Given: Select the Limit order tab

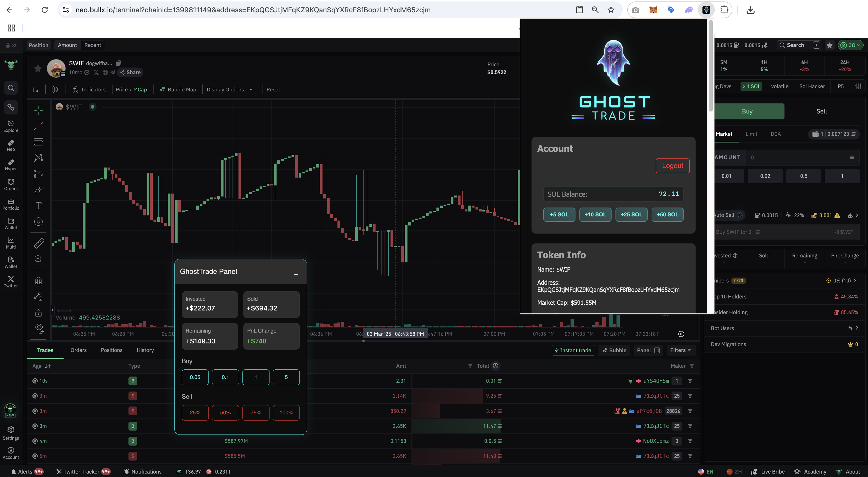Looking at the screenshot, I should point(751,134).
